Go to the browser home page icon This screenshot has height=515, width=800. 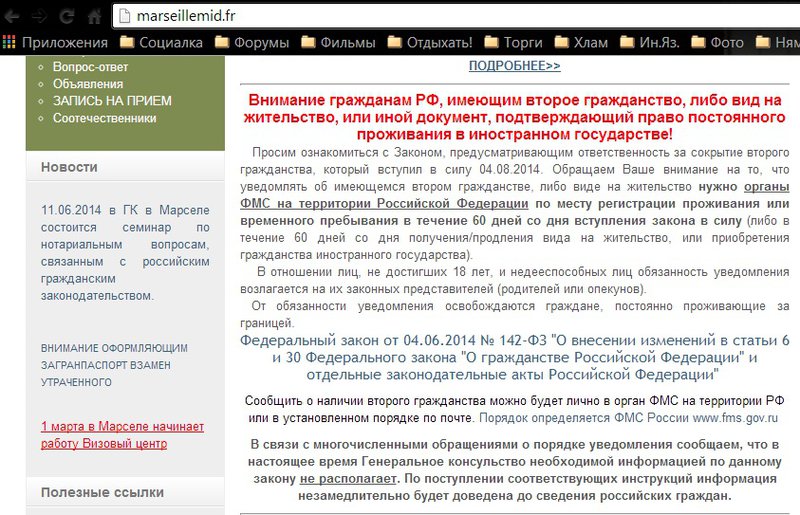pos(93,16)
